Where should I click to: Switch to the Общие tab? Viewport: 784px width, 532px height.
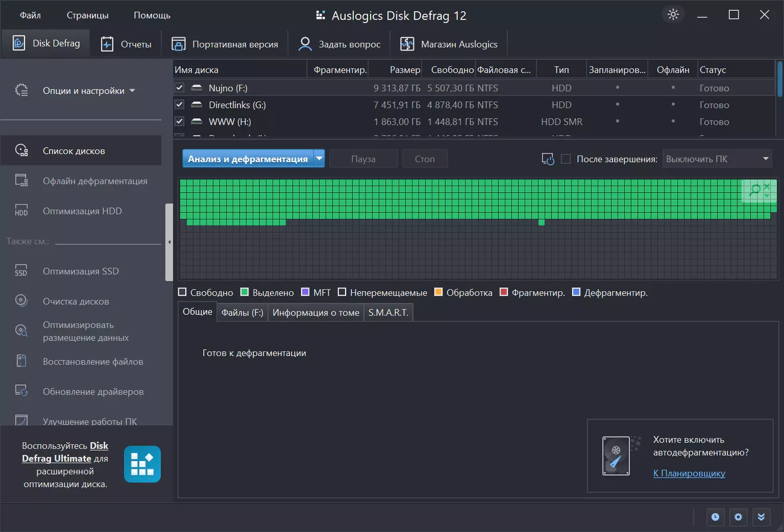(x=197, y=311)
